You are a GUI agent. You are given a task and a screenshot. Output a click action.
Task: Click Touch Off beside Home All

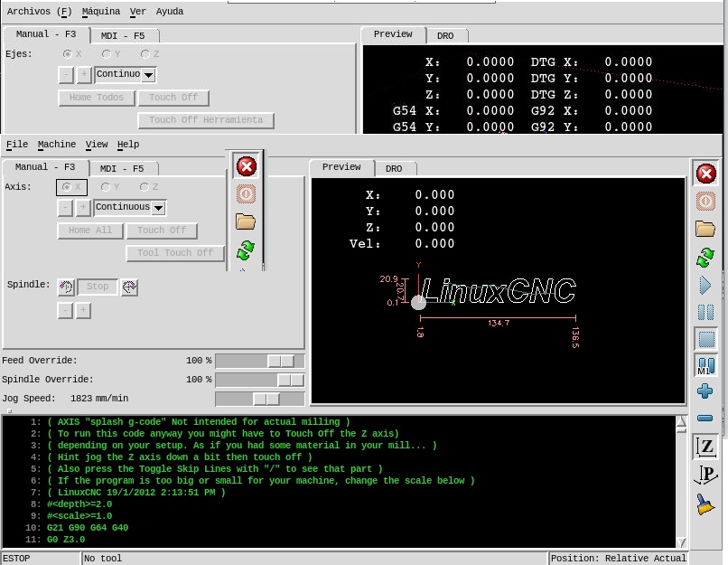point(162,231)
